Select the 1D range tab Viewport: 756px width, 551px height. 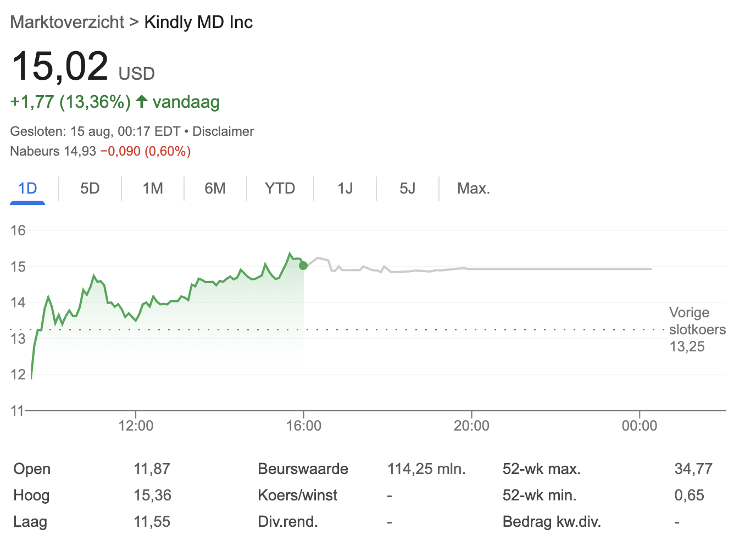click(x=27, y=189)
